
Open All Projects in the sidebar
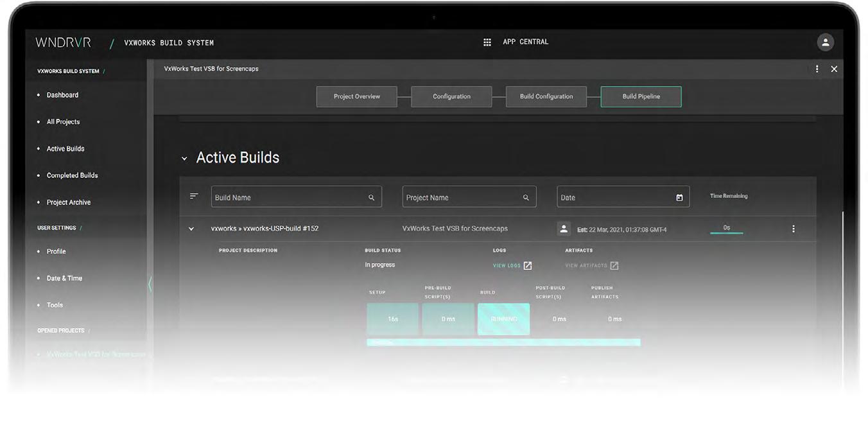pyautogui.click(x=63, y=122)
